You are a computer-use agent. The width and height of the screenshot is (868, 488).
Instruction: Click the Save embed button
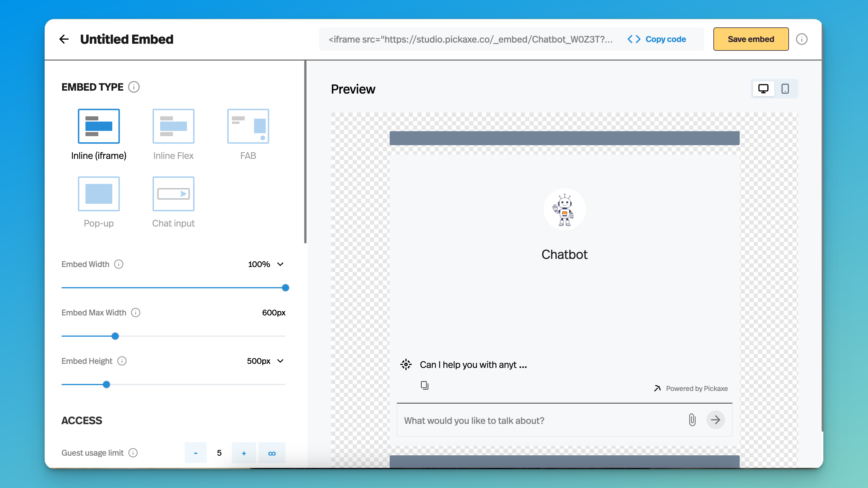tap(751, 39)
